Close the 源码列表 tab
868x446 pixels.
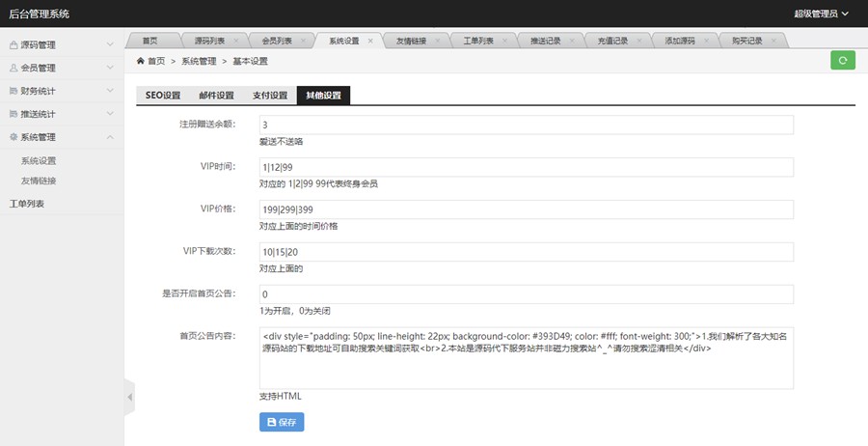(235, 41)
